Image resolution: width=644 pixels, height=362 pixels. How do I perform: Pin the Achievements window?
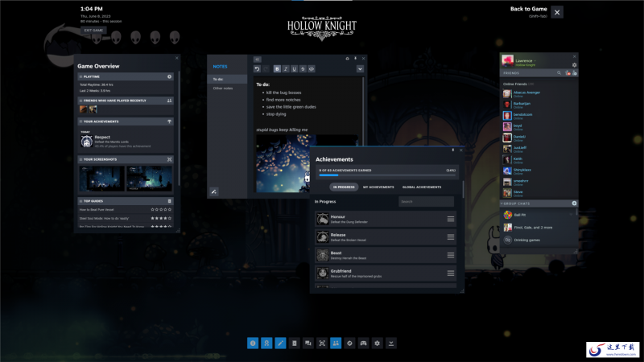(453, 150)
